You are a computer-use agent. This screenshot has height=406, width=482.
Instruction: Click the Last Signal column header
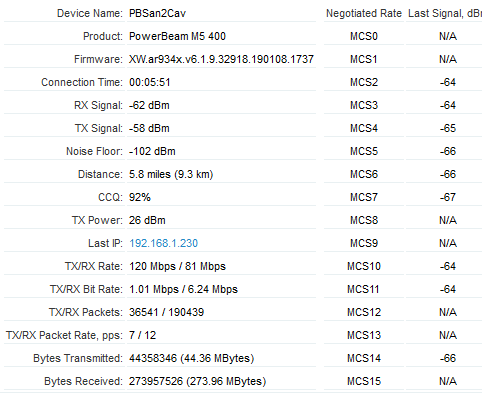click(x=445, y=13)
